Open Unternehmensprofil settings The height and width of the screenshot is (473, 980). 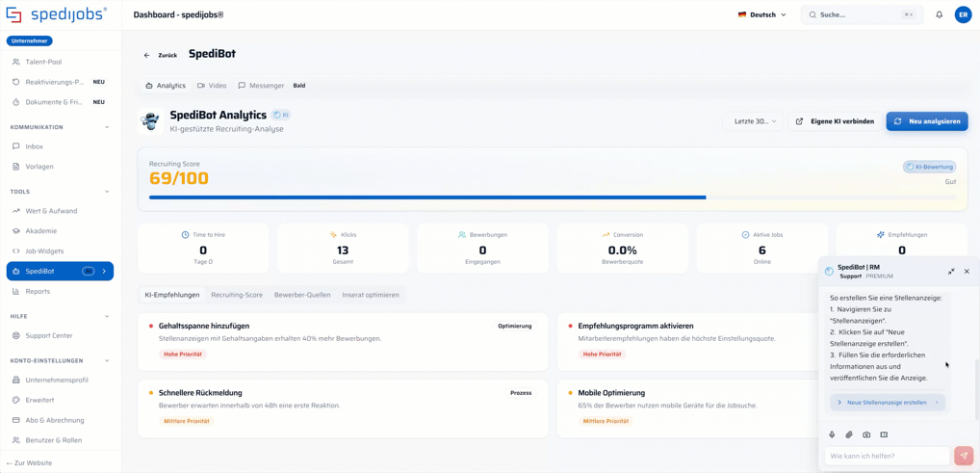(60, 380)
